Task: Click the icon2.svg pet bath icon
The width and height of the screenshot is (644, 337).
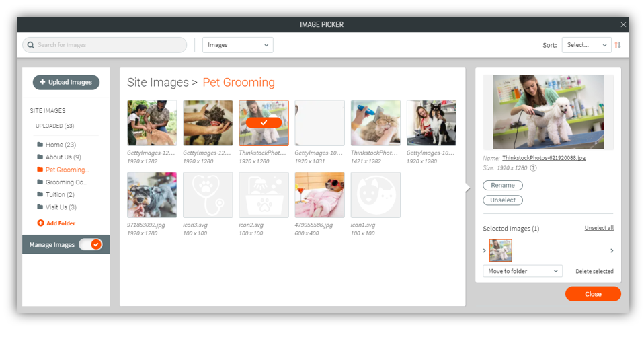Action: coord(264,195)
